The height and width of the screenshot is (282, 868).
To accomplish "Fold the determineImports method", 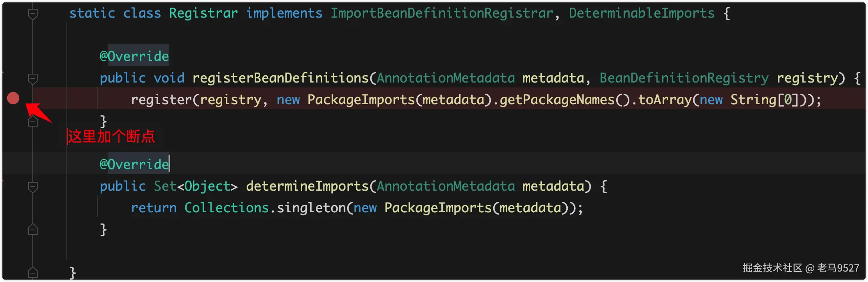I will pos(33,187).
